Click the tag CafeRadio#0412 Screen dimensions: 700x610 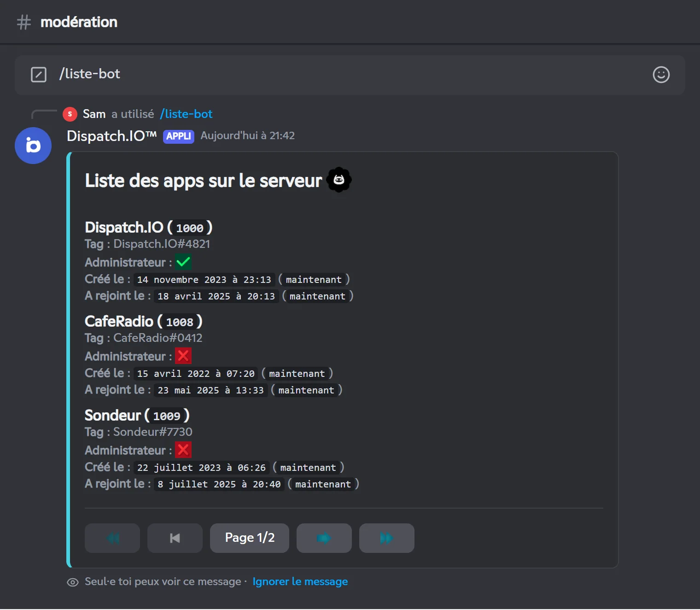(x=158, y=338)
